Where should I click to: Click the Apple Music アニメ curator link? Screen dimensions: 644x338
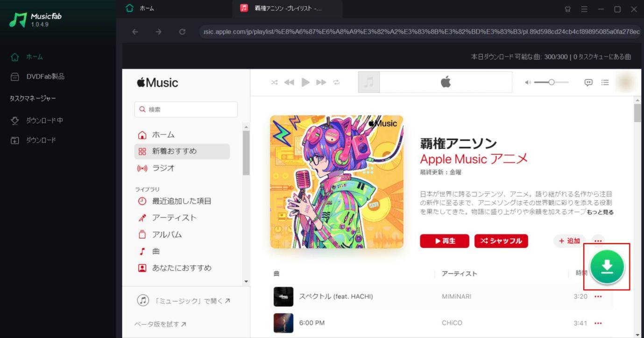pos(474,159)
